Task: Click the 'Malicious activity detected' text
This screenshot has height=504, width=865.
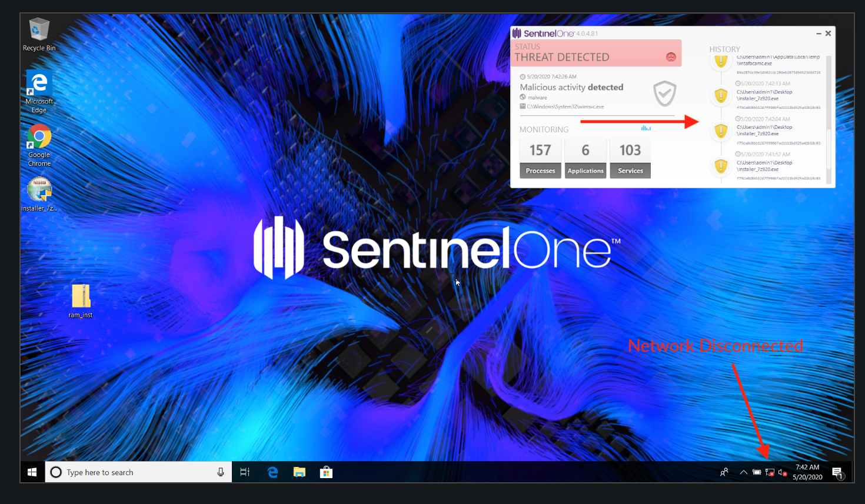Action: tap(571, 87)
